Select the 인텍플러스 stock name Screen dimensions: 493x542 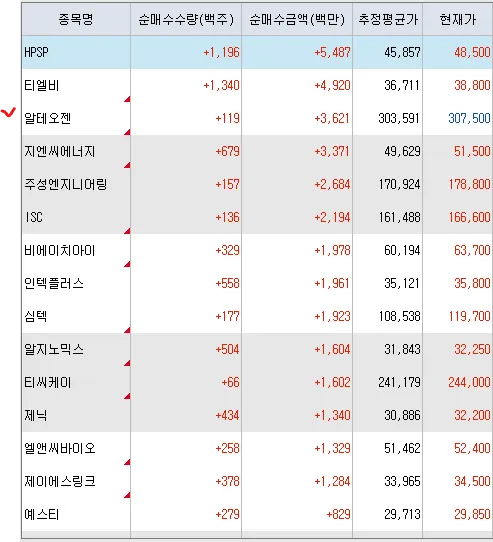coord(54,283)
